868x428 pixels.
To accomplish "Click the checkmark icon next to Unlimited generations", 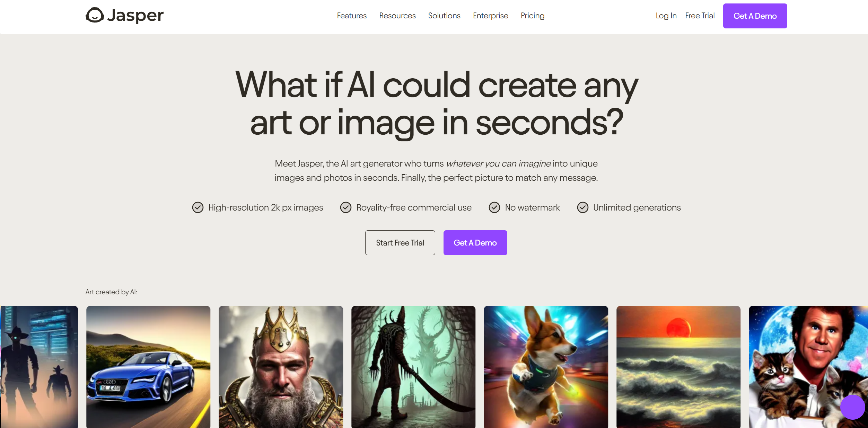I will [583, 207].
